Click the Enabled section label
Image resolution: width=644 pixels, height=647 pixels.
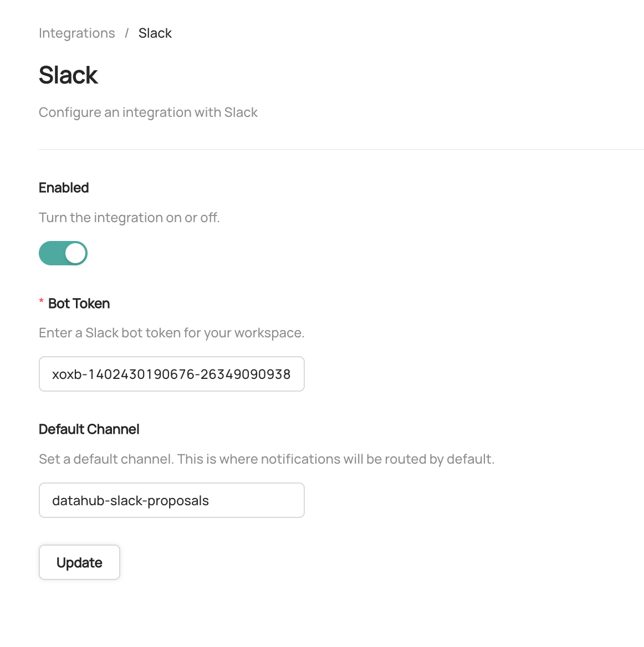coord(64,188)
